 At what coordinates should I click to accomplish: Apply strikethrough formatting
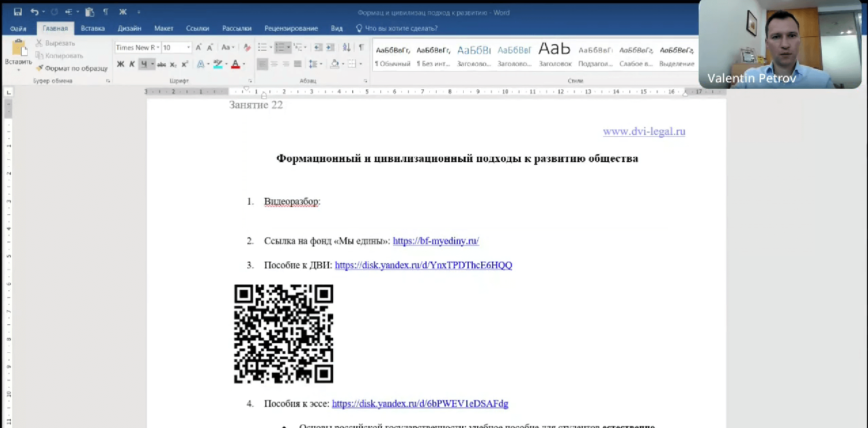tap(161, 64)
